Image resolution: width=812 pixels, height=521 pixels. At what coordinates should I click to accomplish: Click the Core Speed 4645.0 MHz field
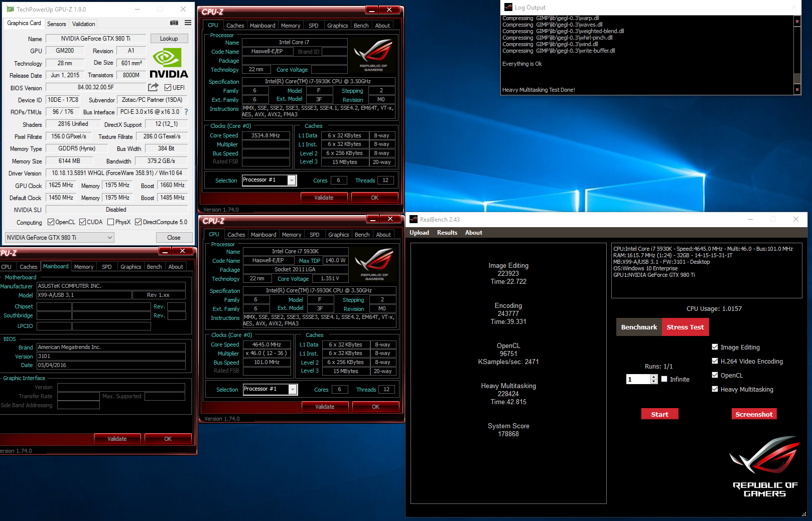(x=266, y=344)
